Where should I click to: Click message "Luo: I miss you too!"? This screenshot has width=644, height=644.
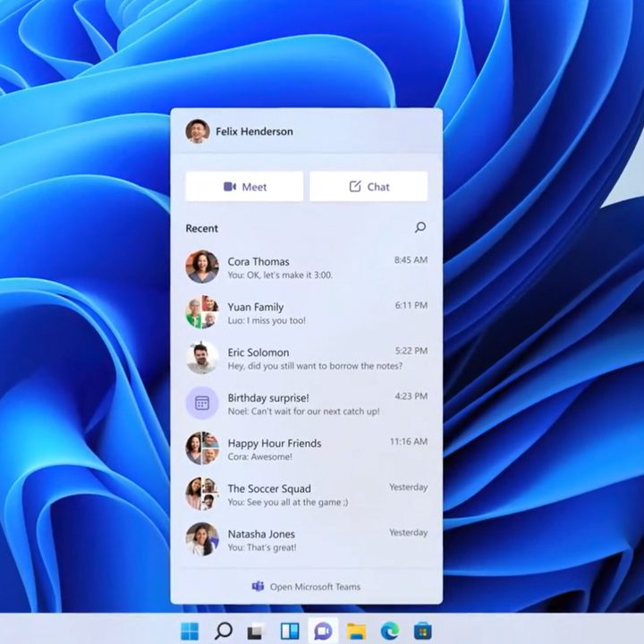tap(267, 320)
